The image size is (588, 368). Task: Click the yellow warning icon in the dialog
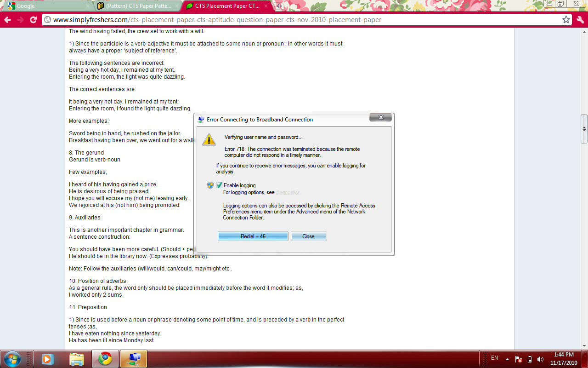[209, 139]
